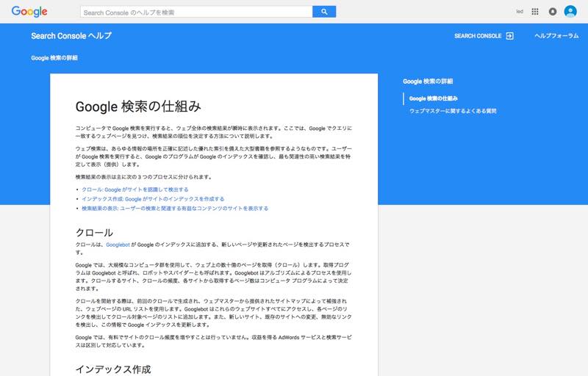Click the page title Google 検索の仕組み
The width and height of the screenshot is (588, 376).
[138, 106]
